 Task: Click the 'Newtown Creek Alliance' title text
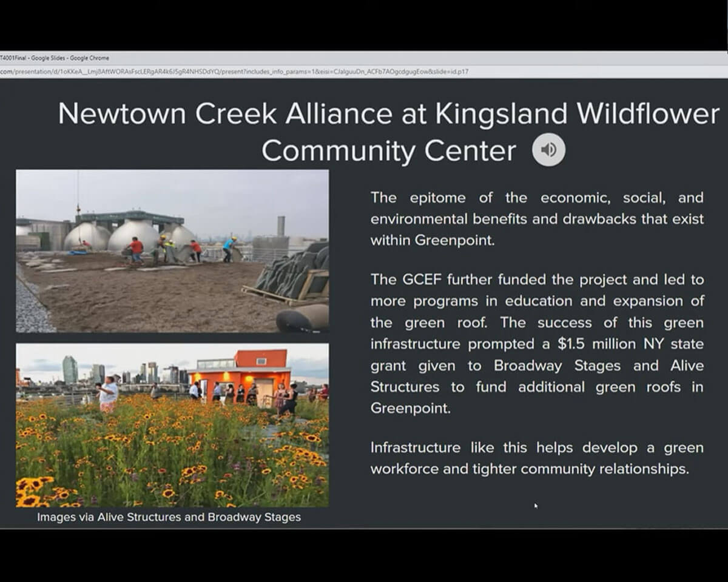point(224,114)
